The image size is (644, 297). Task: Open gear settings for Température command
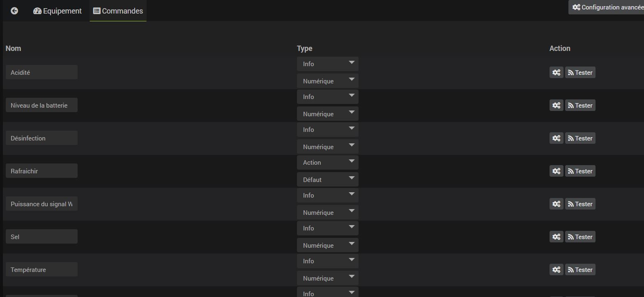pyautogui.click(x=557, y=269)
